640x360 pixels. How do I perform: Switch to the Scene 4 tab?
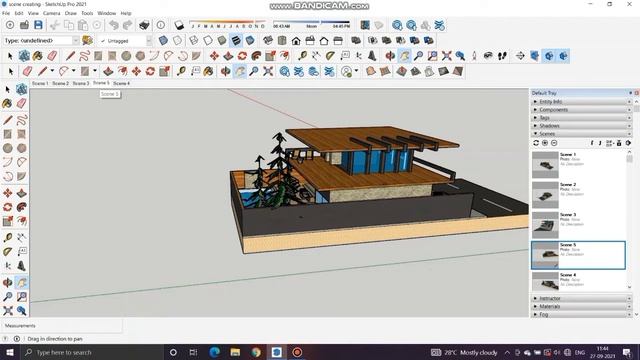coord(122,83)
